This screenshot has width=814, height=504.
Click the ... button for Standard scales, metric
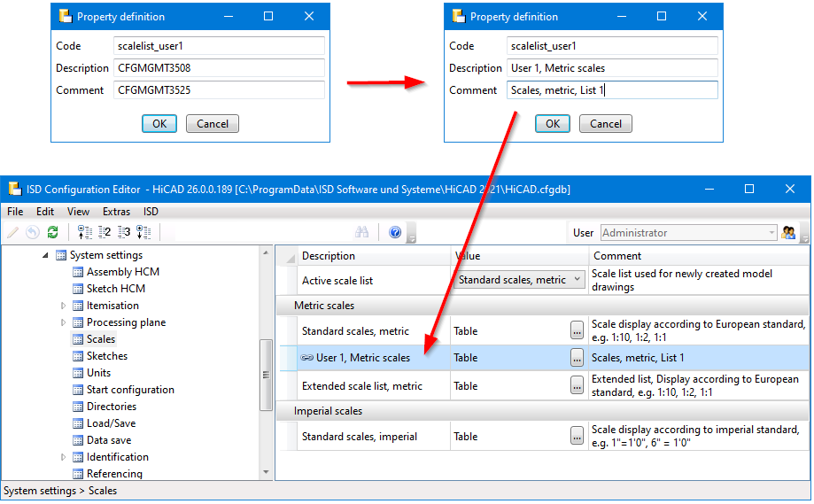tap(577, 330)
